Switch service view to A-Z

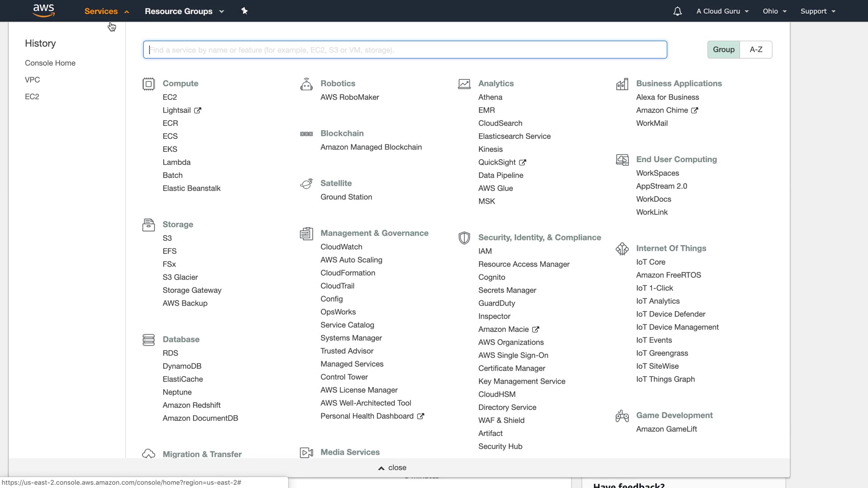[756, 50]
